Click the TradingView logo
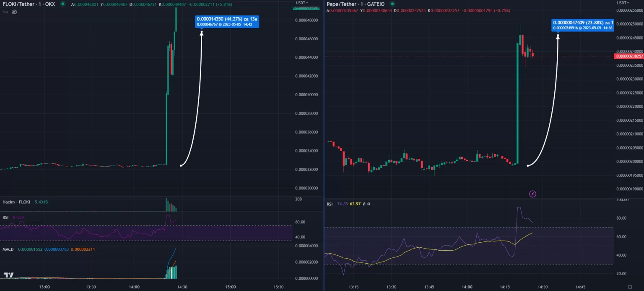Image resolution: width=644 pixels, height=291 pixels. (8, 275)
